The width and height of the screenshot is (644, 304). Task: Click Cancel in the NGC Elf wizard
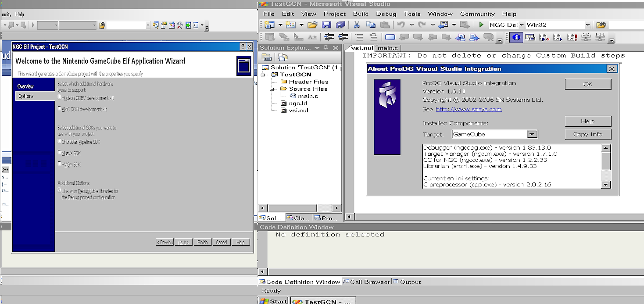point(222,242)
